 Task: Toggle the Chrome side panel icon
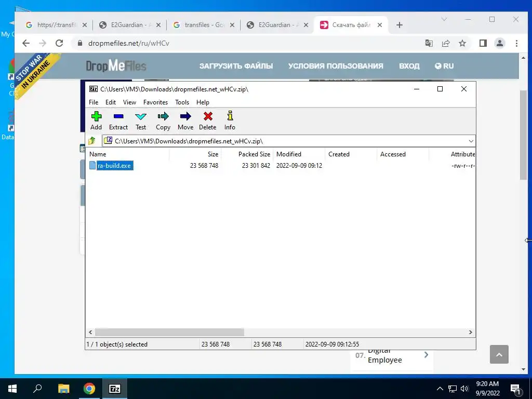(x=483, y=43)
